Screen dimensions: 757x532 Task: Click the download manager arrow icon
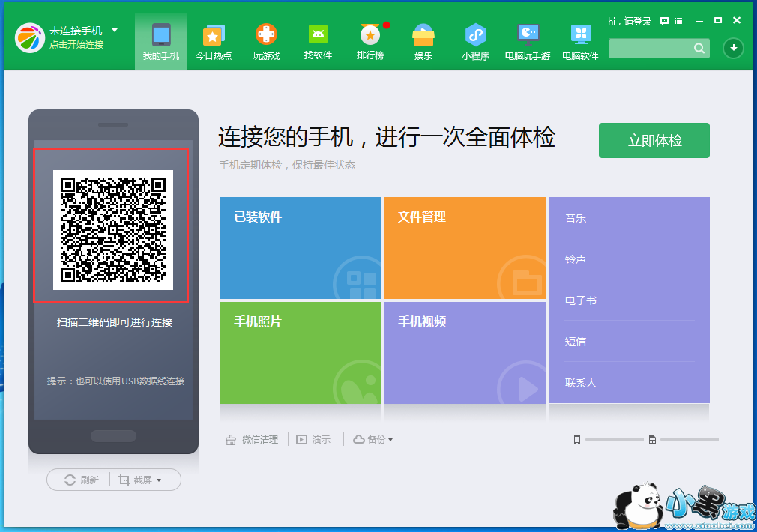pos(733,49)
